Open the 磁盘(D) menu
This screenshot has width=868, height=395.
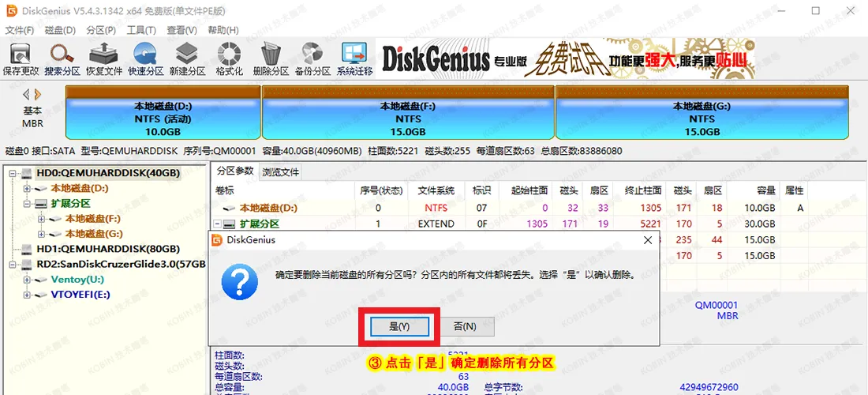pos(60,30)
